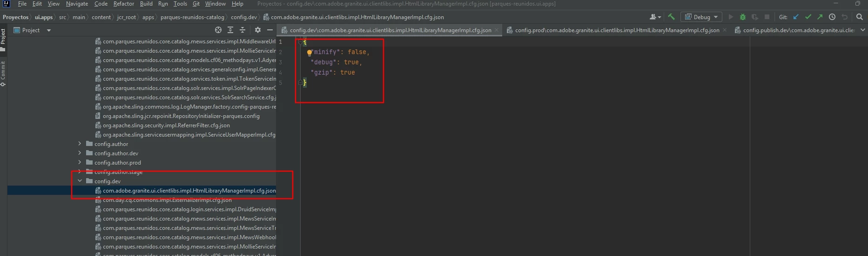Show hidden editor tabs chevron
This screenshot has height=256, width=868.
click(862, 30)
